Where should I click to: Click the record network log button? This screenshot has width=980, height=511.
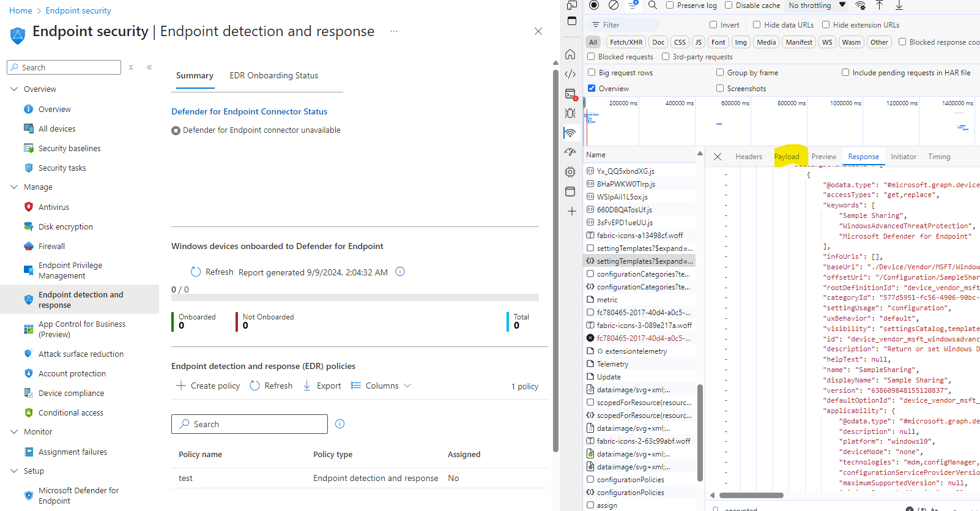(593, 6)
